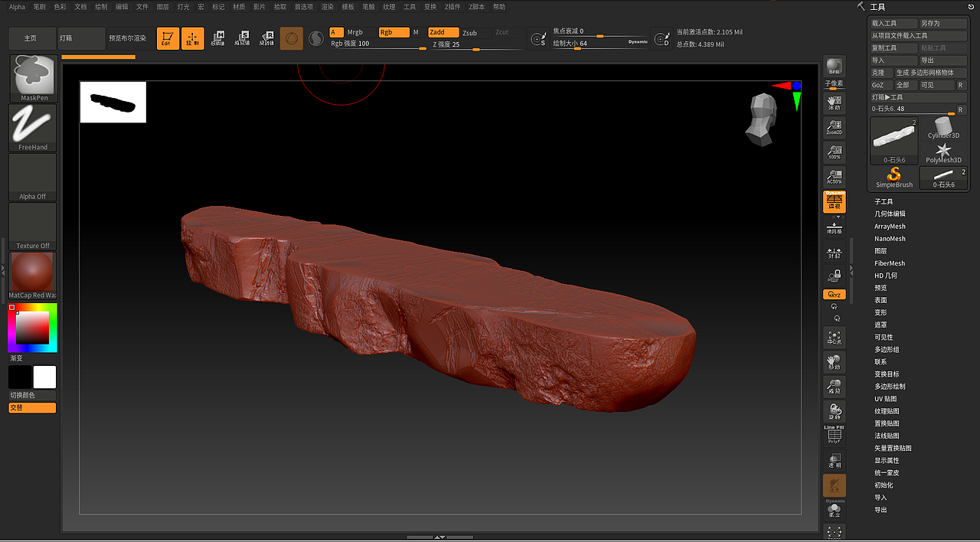The height and width of the screenshot is (542, 980).
Task: Enable Zsub sculpting mode
Action: (470, 33)
